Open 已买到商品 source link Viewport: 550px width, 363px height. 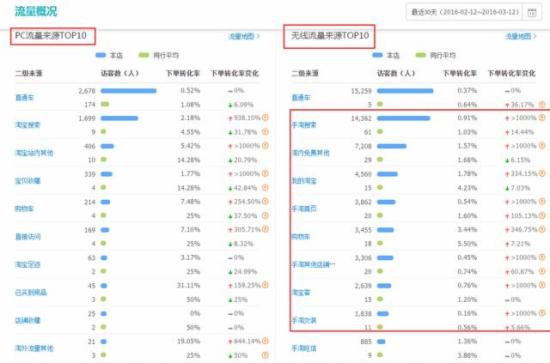click(x=31, y=292)
